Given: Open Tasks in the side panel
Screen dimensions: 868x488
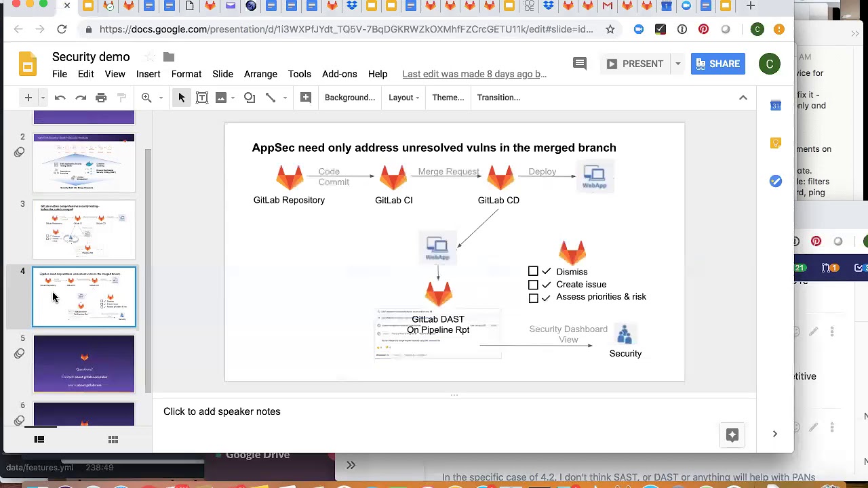Looking at the screenshot, I should pyautogui.click(x=776, y=181).
